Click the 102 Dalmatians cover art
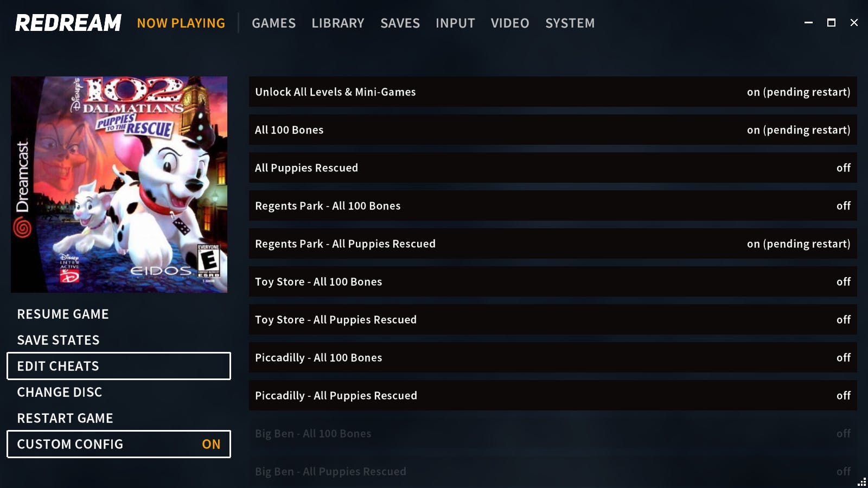Viewport: 868px width, 488px height. 119,184
